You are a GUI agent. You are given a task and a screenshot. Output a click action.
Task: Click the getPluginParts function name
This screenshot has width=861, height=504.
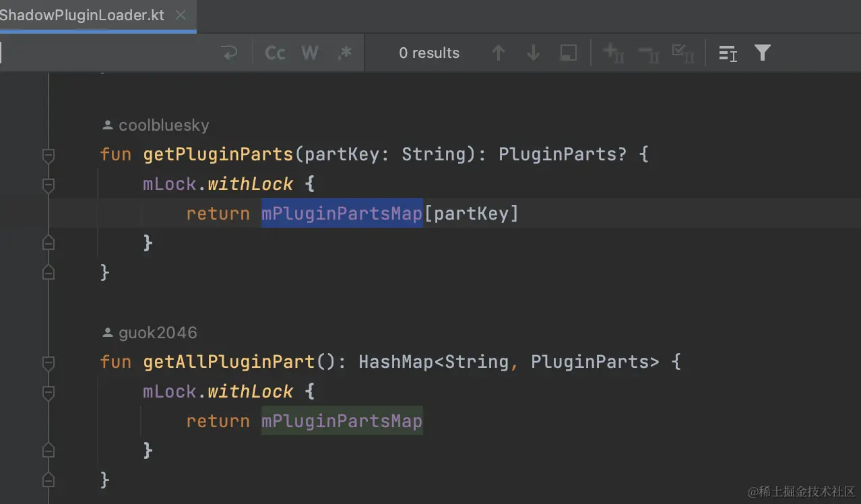click(x=218, y=154)
